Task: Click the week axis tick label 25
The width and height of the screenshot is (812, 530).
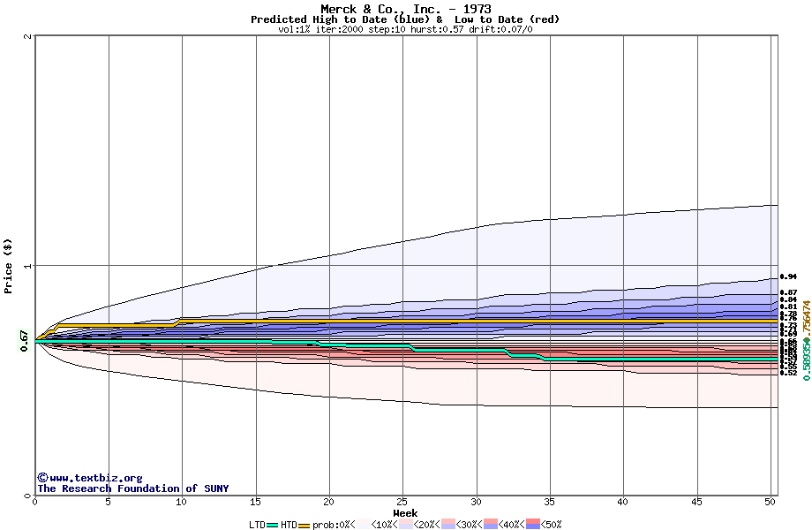Action: click(x=402, y=502)
